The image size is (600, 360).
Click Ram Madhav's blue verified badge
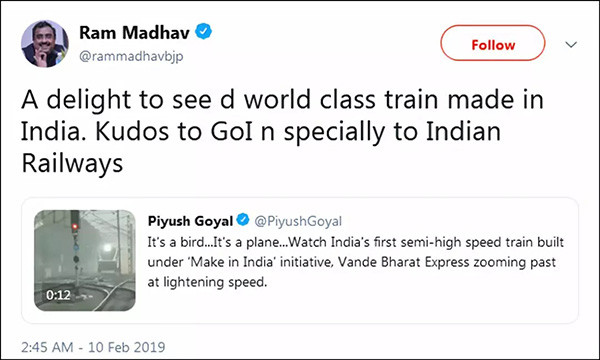[x=204, y=31]
